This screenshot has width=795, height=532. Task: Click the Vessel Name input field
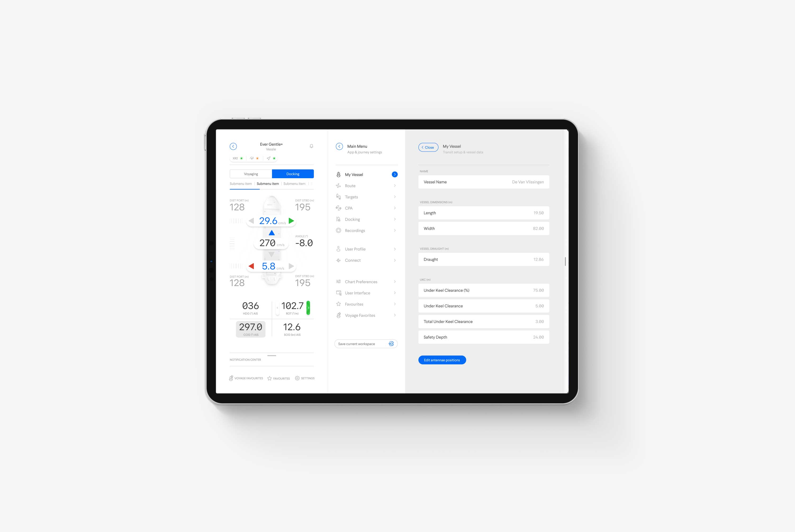click(x=483, y=182)
